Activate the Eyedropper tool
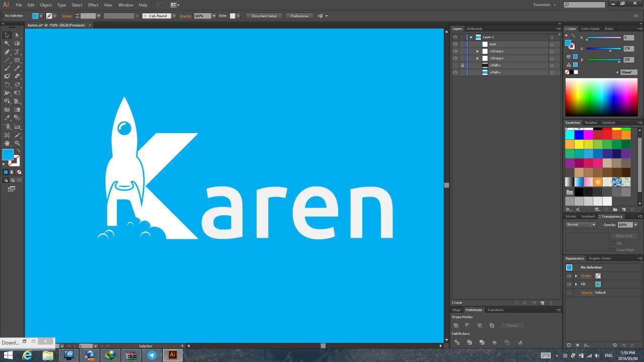This screenshot has height=362, width=644. [x=7, y=118]
